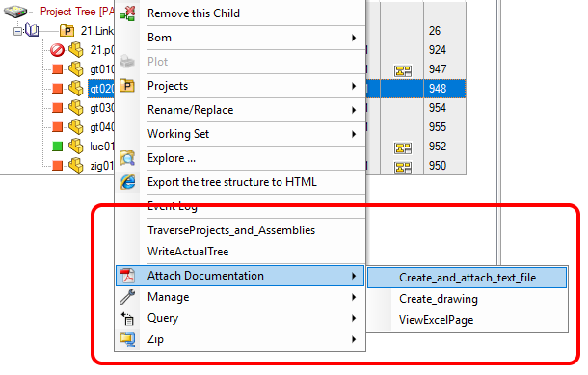Click the structure icon in row 952
Screen dimensions: 588x375
click(x=403, y=147)
